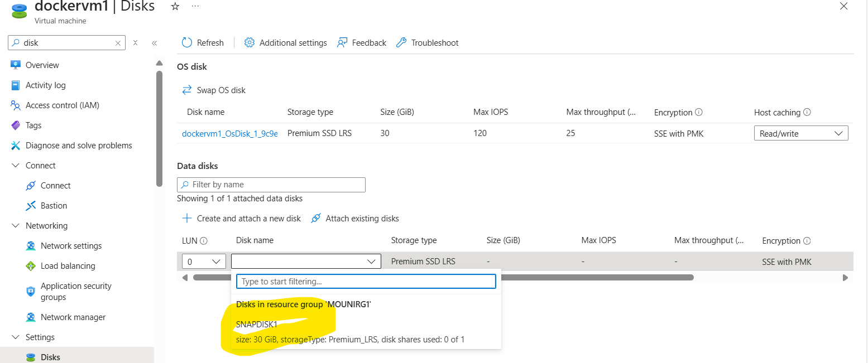Open Network settings
This screenshot has width=868, height=363.
point(71,246)
